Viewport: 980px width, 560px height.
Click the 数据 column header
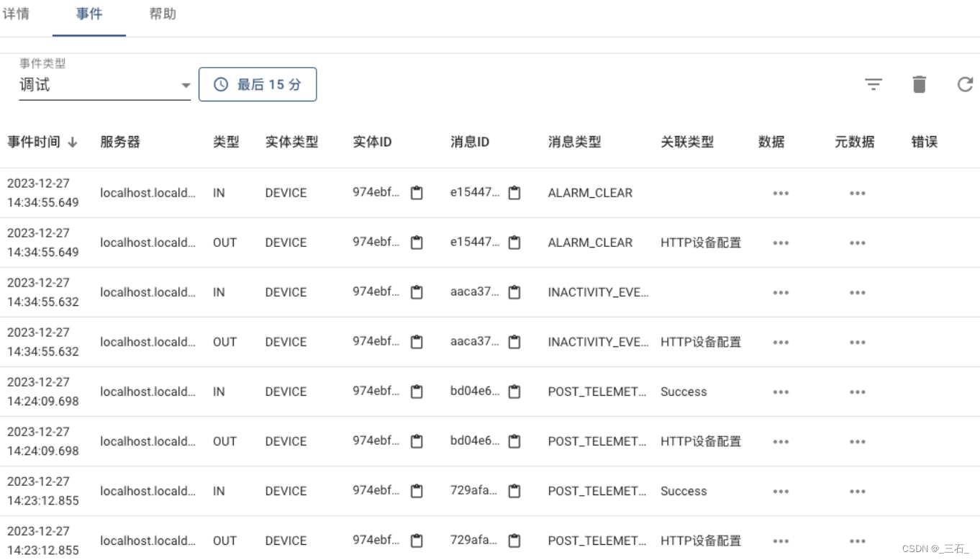(771, 142)
